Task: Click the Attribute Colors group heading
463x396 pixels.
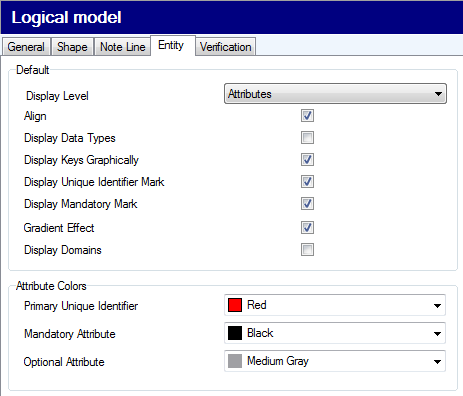Action: (x=51, y=286)
